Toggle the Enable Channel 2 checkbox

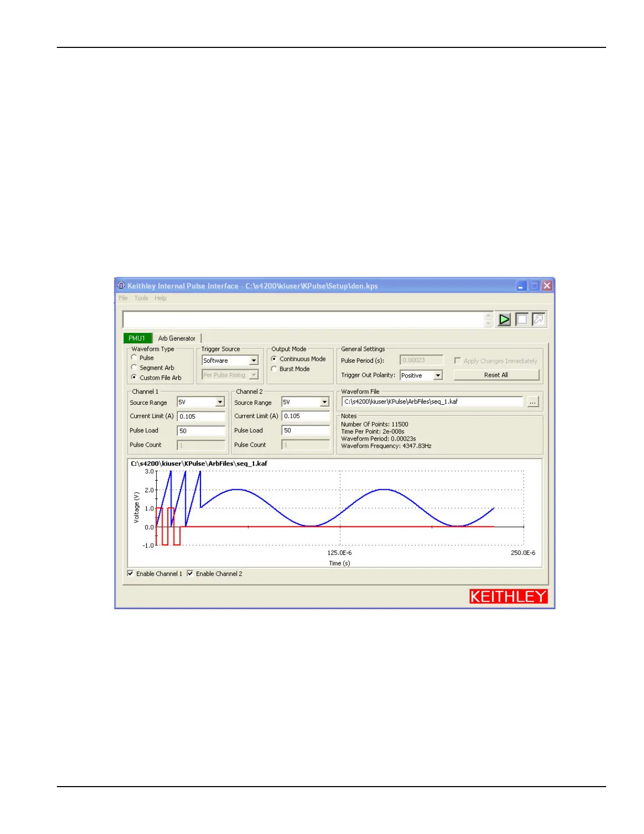[x=190, y=573]
